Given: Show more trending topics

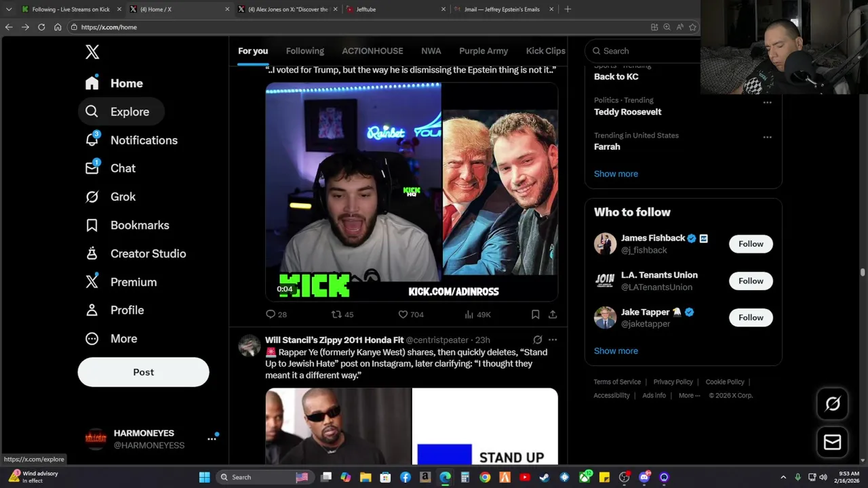Looking at the screenshot, I should pyautogui.click(x=616, y=174).
